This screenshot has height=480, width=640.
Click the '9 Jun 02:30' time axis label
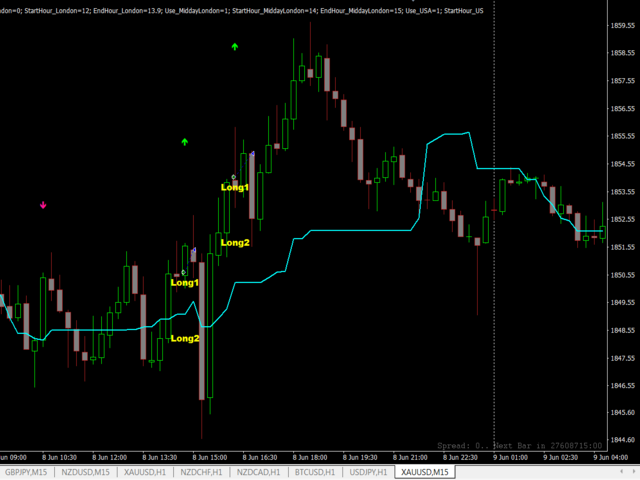click(x=560, y=458)
